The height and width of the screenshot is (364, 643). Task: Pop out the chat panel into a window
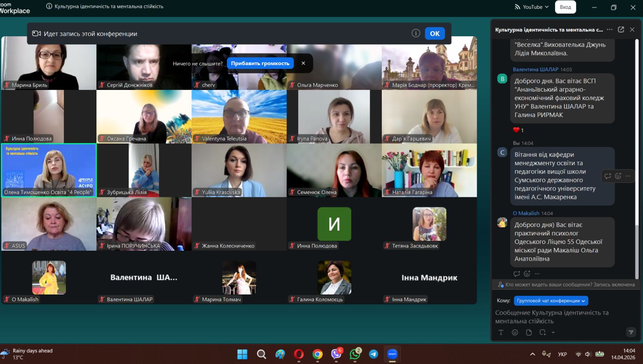[x=621, y=29]
